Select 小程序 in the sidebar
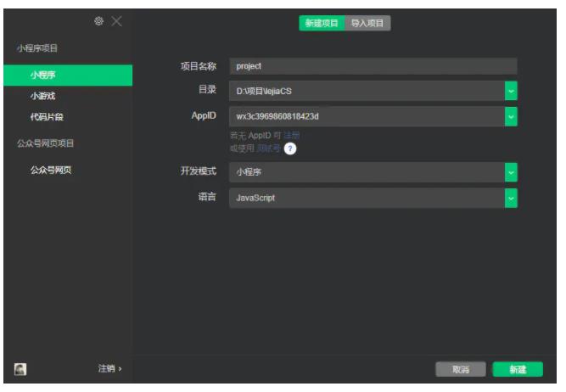Viewport: 566px width, 392px height. click(x=43, y=76)
